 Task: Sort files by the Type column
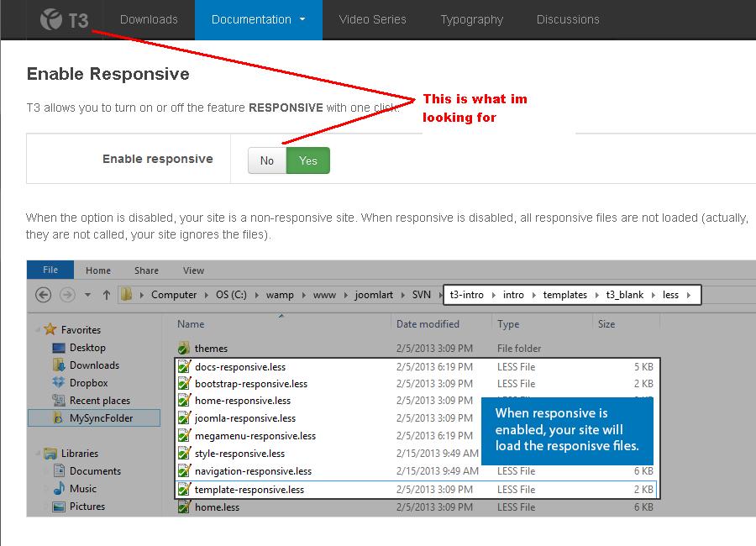coord(508,324)
